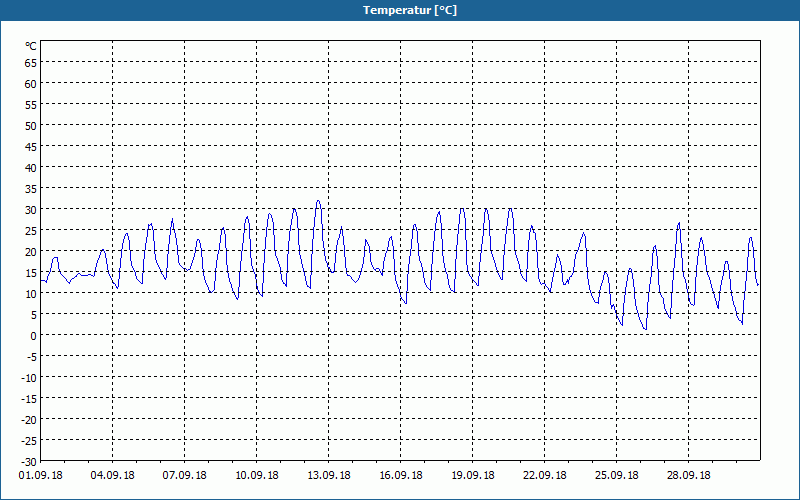Click the -30 y-axis label
800x500 pixels.
click(29, 462)
